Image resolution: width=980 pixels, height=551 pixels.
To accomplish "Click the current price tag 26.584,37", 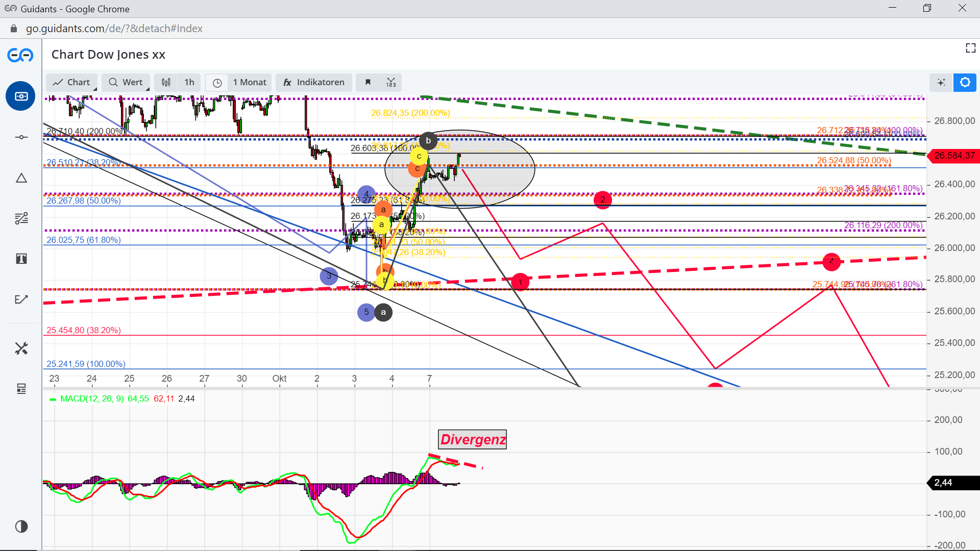I will point(953,156).
